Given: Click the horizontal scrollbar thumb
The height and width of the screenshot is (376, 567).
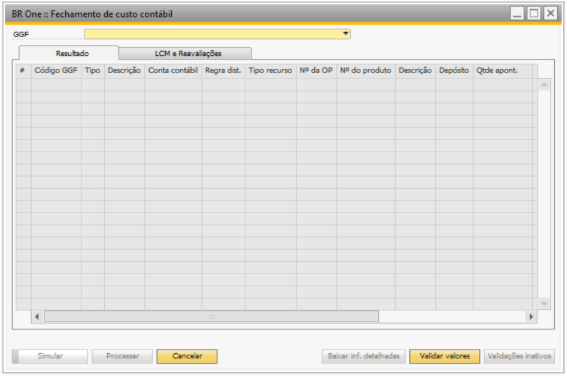Looking at the screenshot, I should pos(211,317).
